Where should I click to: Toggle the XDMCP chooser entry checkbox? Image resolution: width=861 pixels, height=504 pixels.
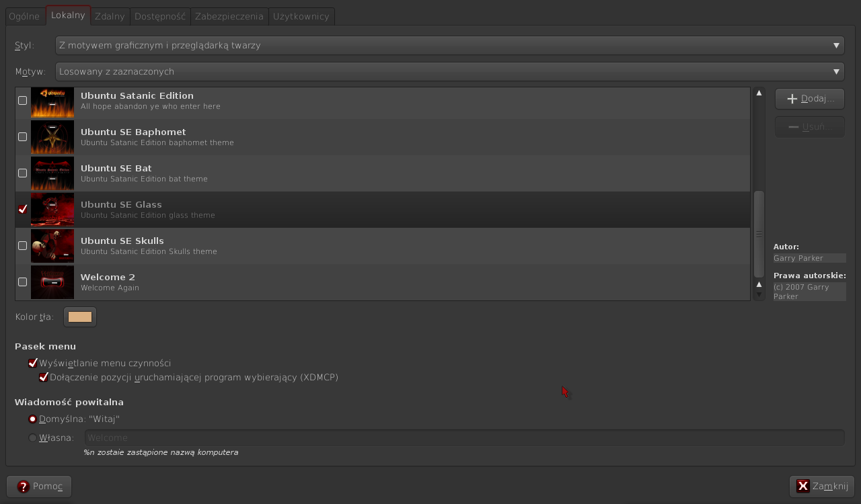coord(43,377)
